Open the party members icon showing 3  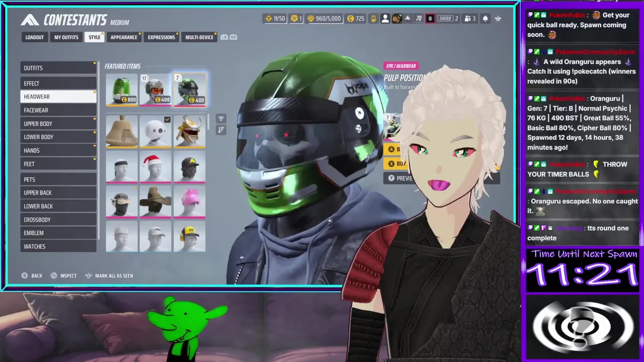[470, 19]
